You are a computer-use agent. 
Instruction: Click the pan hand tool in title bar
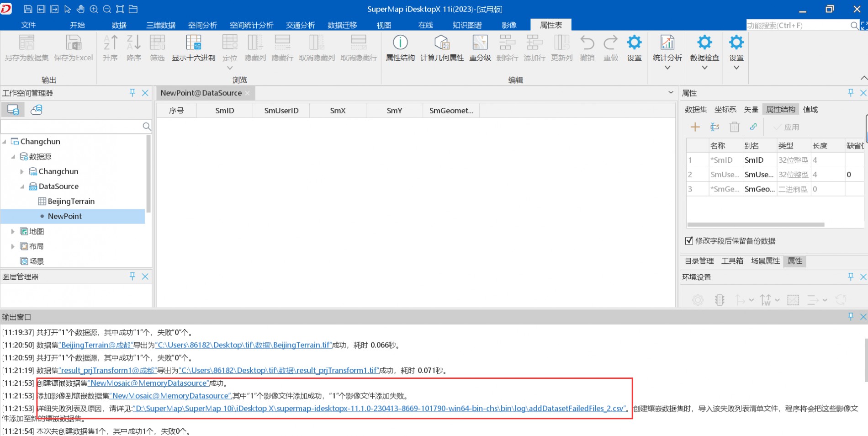(x=80, y=9)
